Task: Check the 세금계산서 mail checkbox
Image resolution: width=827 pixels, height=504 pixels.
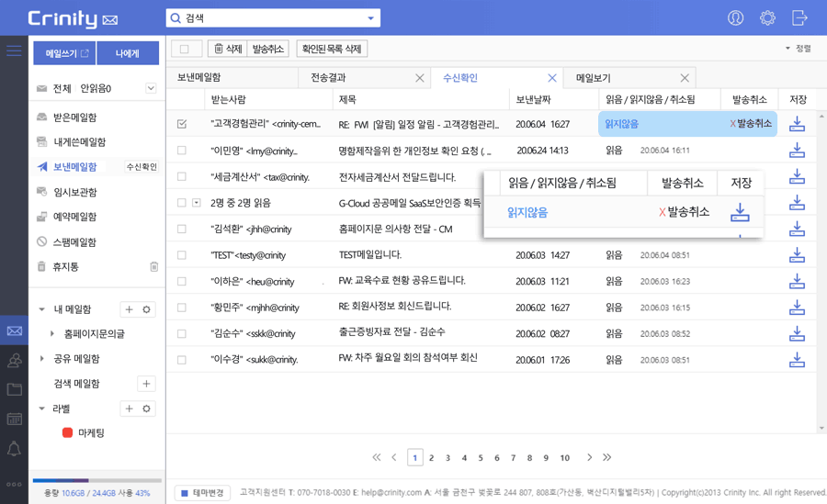Action: 182,176
